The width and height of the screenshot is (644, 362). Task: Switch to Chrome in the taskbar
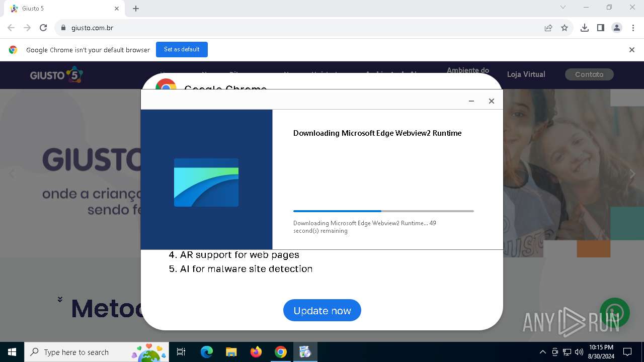(x=281, y=352)
